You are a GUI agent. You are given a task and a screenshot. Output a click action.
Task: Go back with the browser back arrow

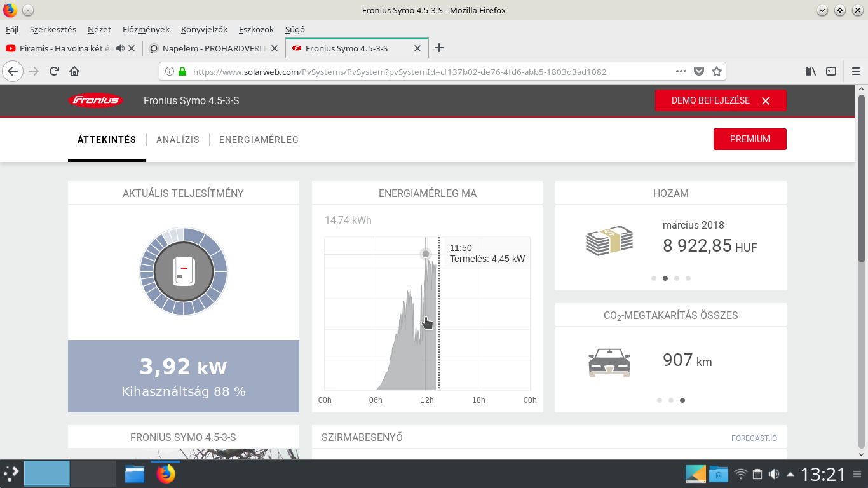click(13, 71)
